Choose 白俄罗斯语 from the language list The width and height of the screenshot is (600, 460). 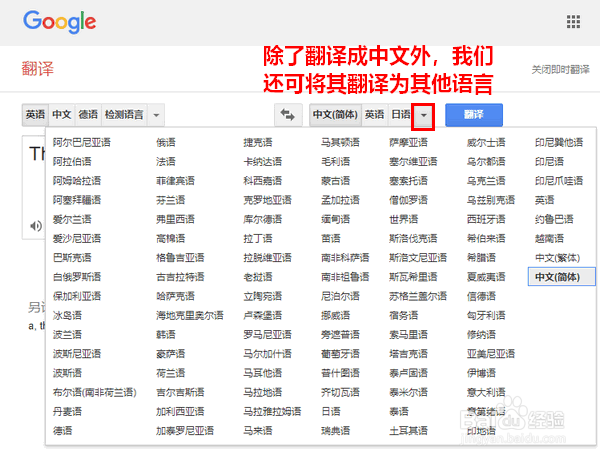click(x=77, y=277)
